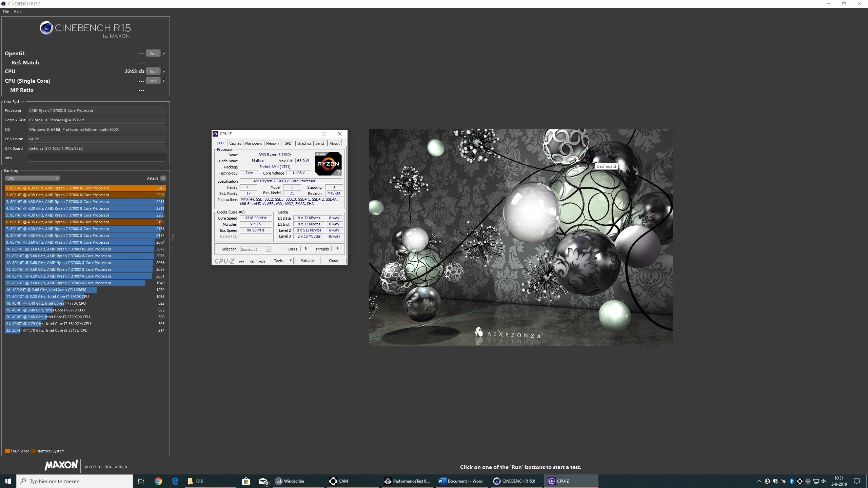
Task: Switch to Windscribe in taskbar
Action: [x=298, y=481]
